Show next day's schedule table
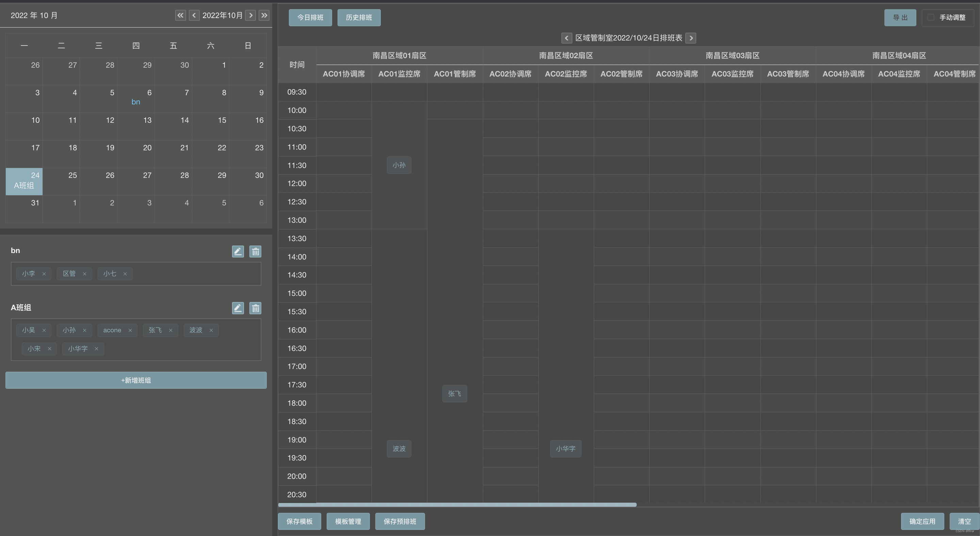The image size is (980, 536). coord(691,38)
